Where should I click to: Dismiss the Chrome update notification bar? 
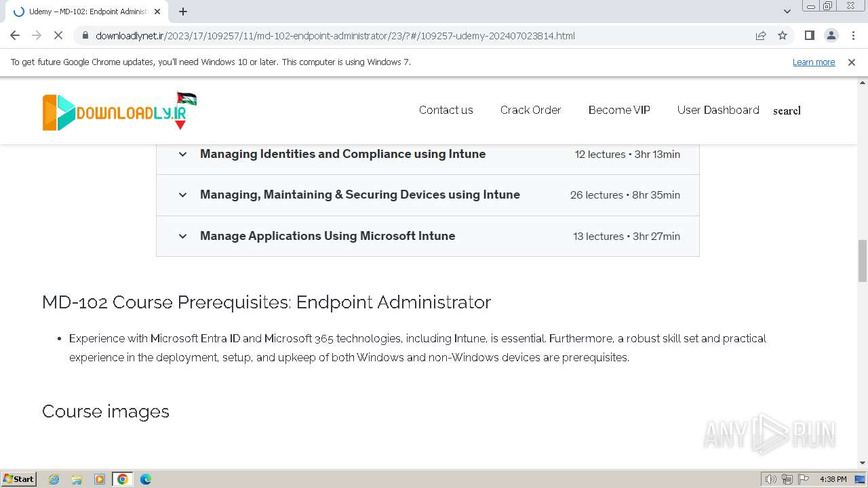[852, 62]
